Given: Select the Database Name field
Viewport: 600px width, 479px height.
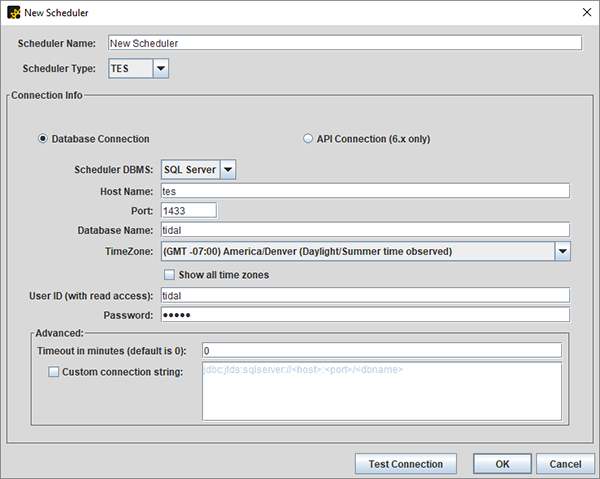Looking at the screenshot, I should [364, 230].
